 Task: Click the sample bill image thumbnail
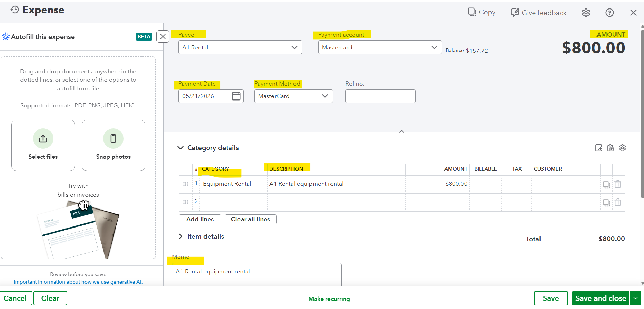[x=78, y=230]
